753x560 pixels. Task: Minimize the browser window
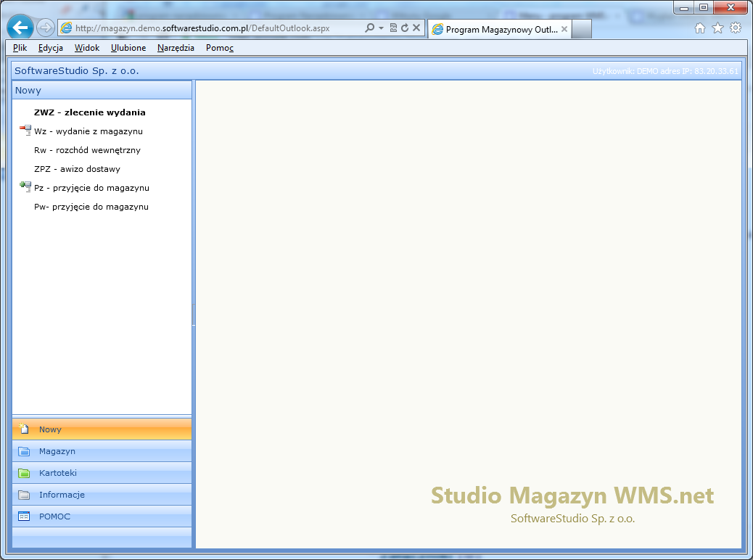coord(684,7)
